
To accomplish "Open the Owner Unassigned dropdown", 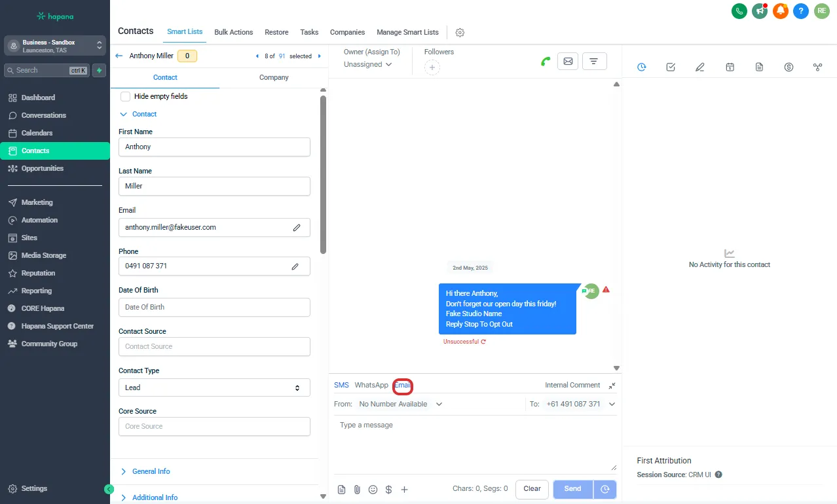I will point(367,64).
